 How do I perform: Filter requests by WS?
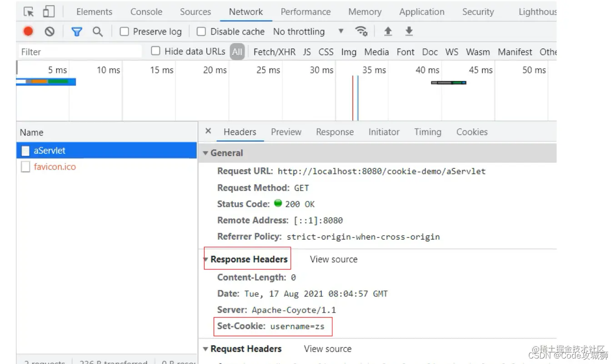coord(452,52)
